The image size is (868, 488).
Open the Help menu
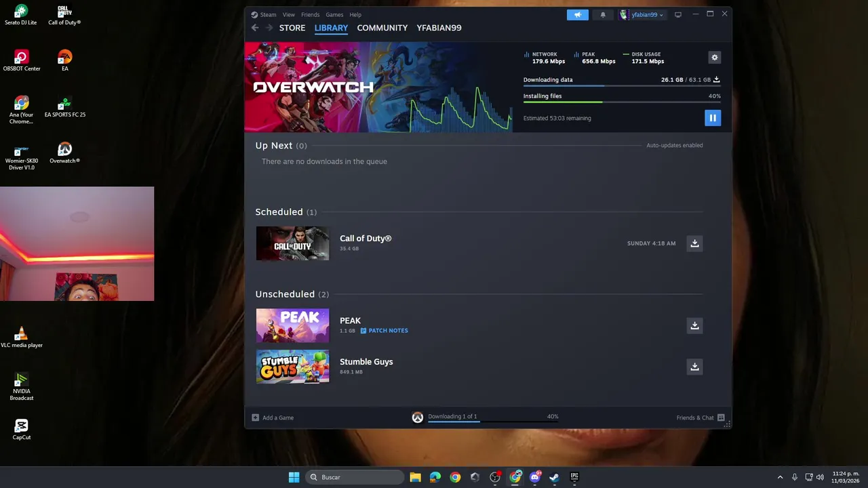tap(355, 14)
